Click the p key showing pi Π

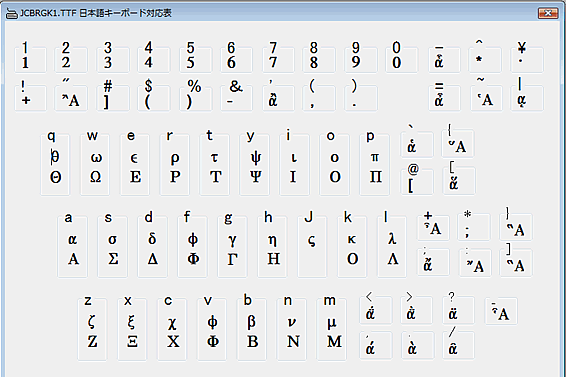click(x=374, y=164)
